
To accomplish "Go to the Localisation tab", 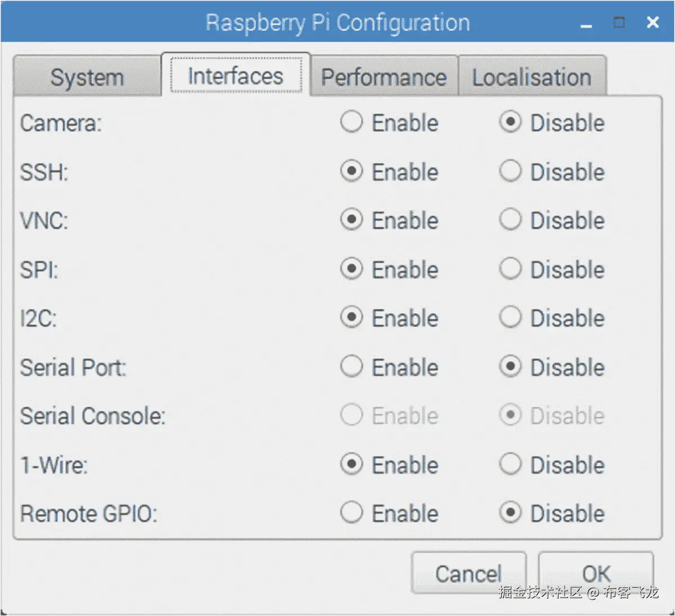I will point(532,77).
